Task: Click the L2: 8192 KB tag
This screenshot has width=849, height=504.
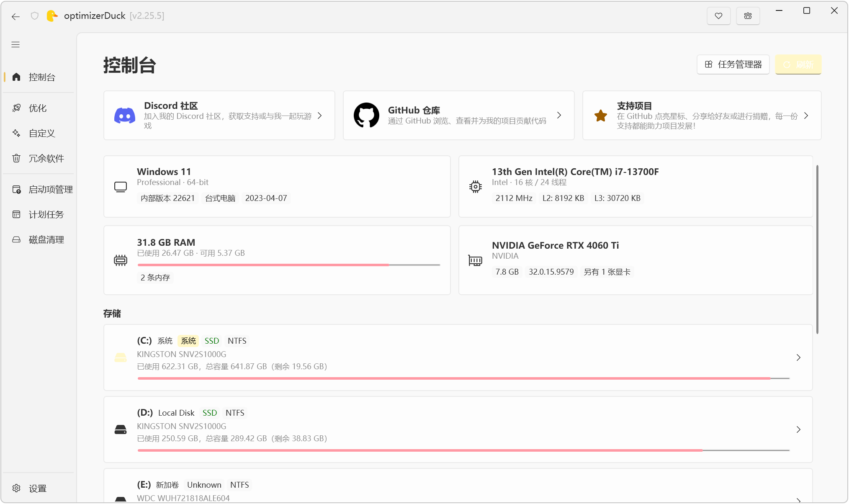Action: coord(563,198)
